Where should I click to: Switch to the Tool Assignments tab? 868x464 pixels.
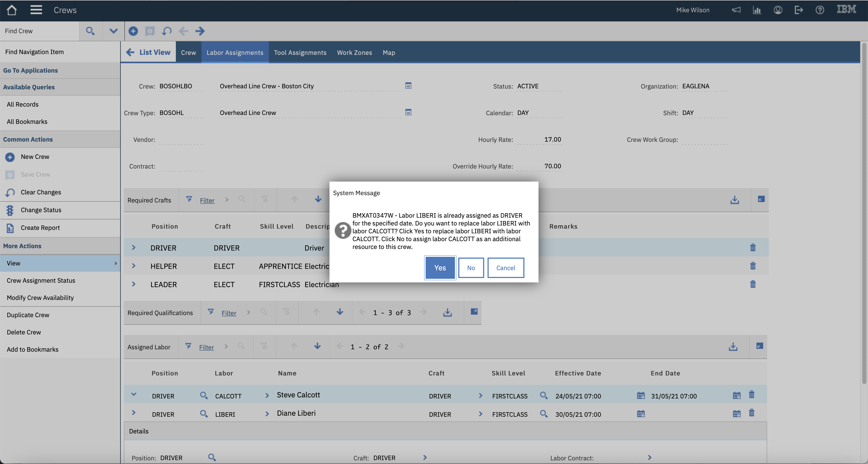[300, 53]
